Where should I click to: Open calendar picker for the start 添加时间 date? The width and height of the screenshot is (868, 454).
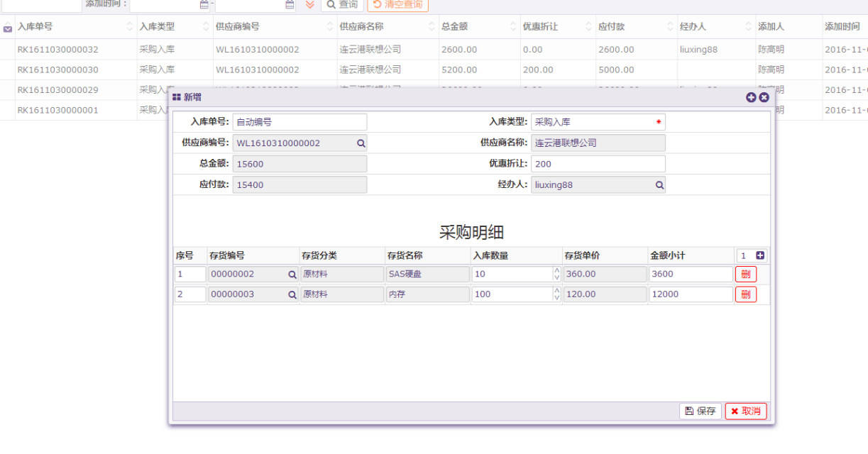(x=204, y=4)
